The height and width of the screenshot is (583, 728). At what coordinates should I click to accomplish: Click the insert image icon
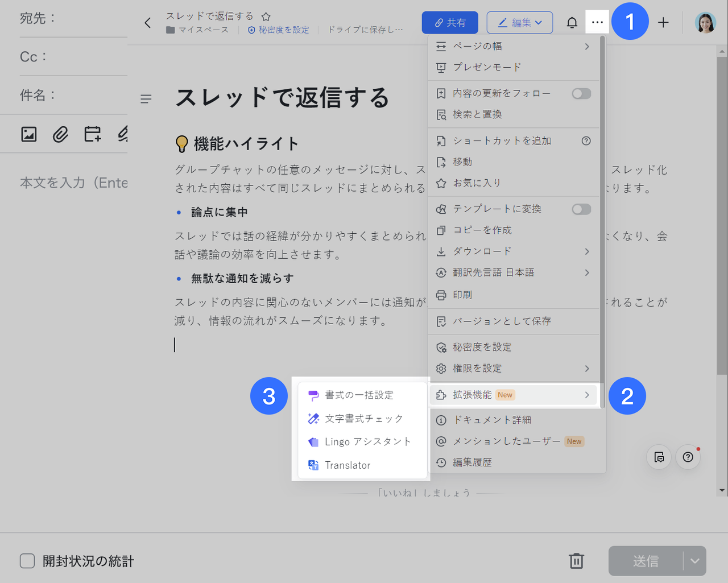[29, 134]
